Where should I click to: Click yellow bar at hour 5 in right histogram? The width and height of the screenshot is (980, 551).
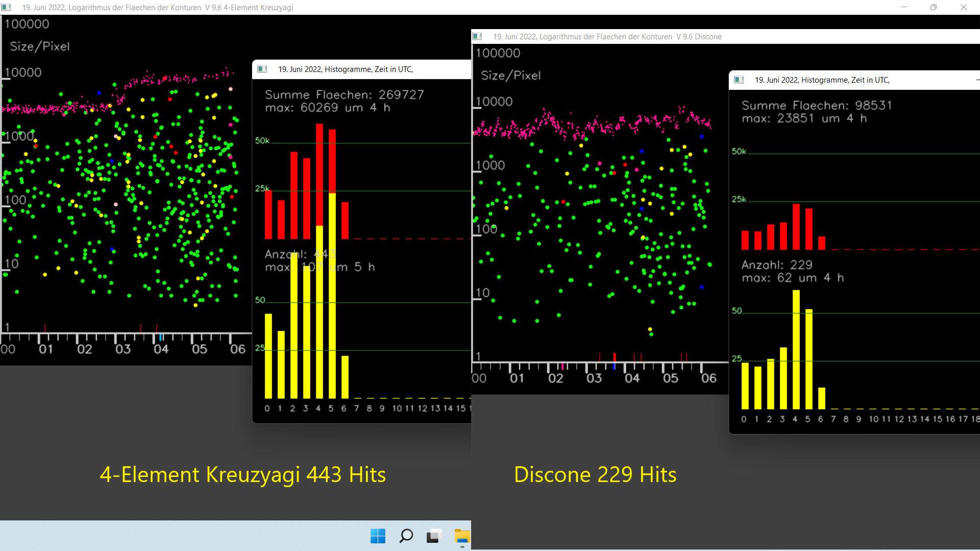[809, 359]
